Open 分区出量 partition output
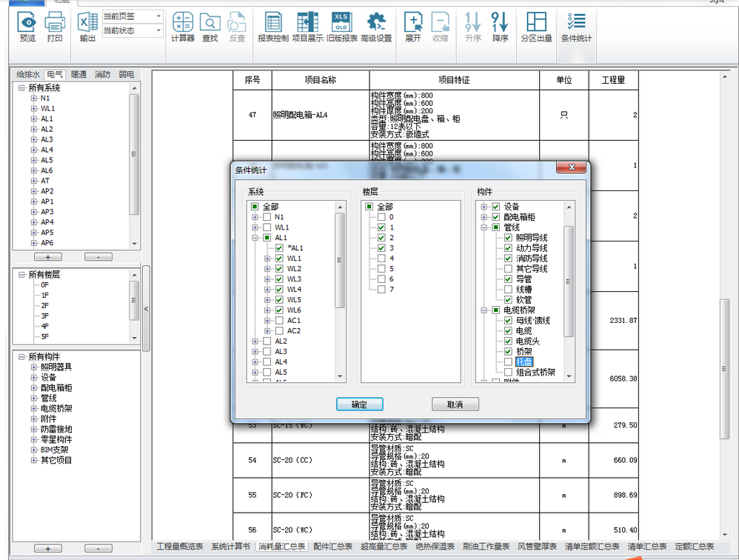 536,27
